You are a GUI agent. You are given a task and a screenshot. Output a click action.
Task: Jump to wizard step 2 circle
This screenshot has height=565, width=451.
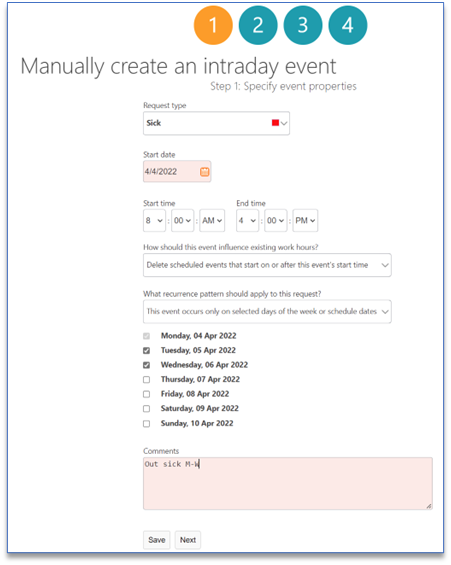258,25
